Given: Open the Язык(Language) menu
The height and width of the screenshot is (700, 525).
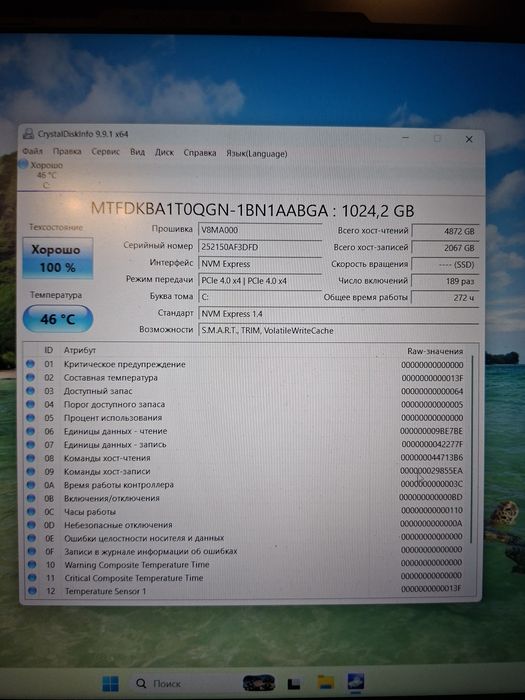Looking at the screenshot, I should point(256,153).
